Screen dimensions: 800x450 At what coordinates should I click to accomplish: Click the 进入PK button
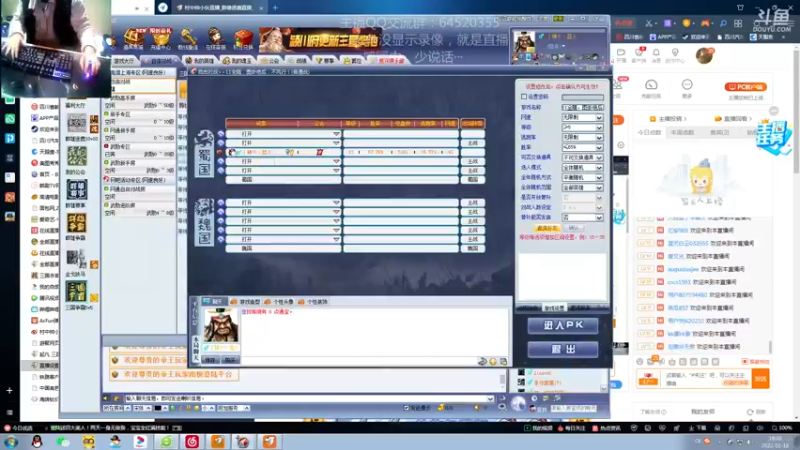tap(563, 326)
